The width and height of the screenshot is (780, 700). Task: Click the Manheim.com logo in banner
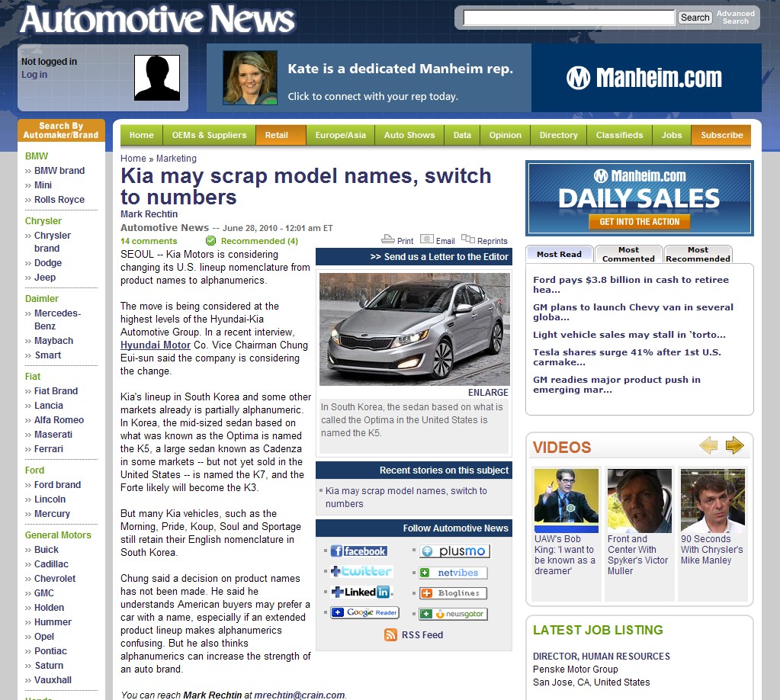click(644, 78)
